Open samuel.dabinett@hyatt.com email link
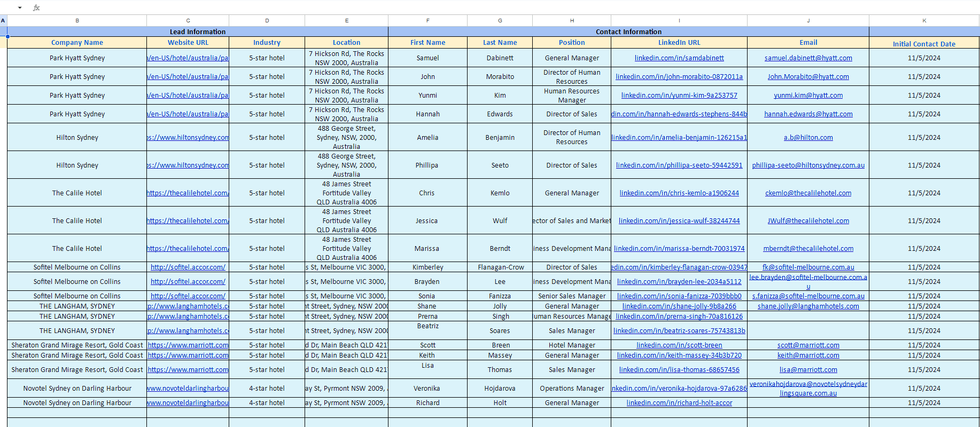The image size is (980, 427). point(808,58)
